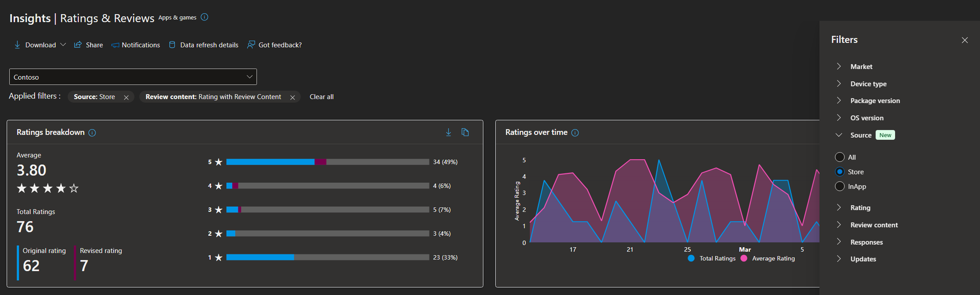
Task: Click the Share icon
Action: point(78,45)
